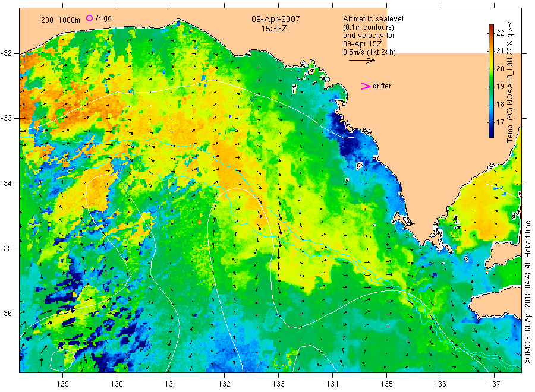Click the 'and velocity for' legend line
535x392 pixels.
[369, 36]
